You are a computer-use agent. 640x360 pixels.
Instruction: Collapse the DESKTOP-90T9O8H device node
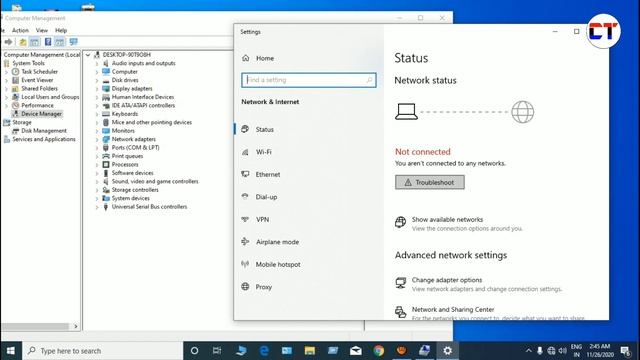click(88, 55)
